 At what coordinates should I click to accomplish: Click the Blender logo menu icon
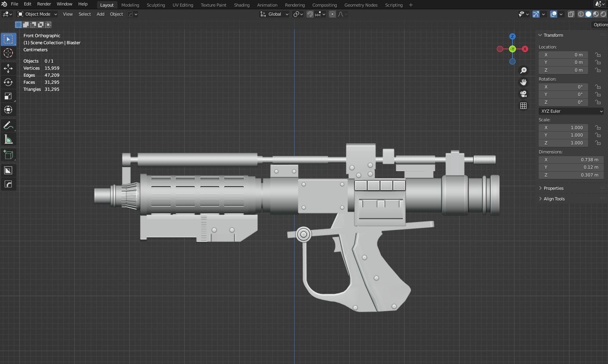pyautogui.click(x=4, y=4)
